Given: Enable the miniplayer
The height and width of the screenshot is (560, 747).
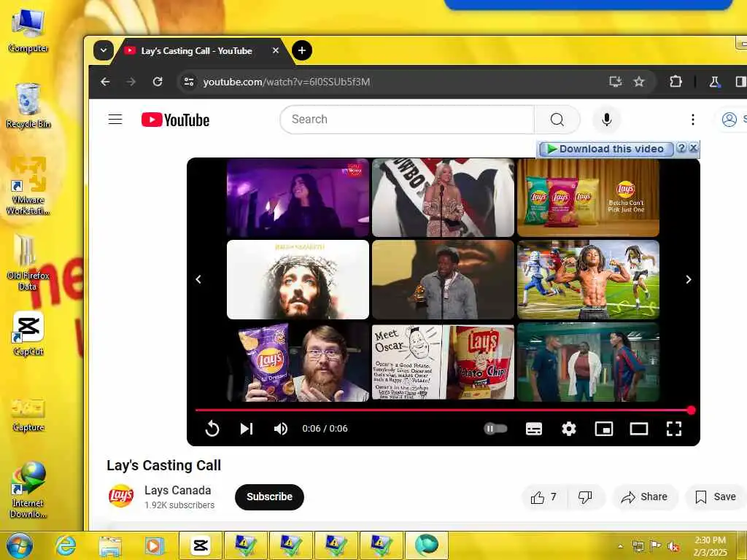Looking at the screenshot, I should point(603,429).
